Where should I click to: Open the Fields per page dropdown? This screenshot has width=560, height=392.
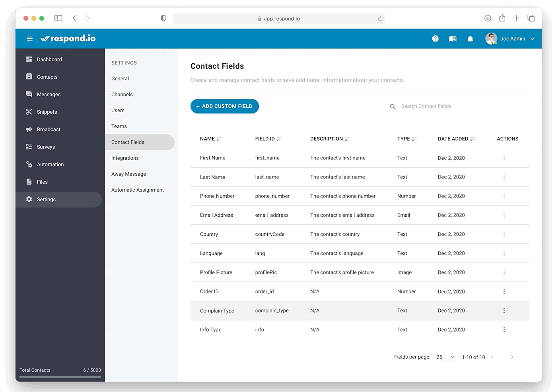coord(445,357)
